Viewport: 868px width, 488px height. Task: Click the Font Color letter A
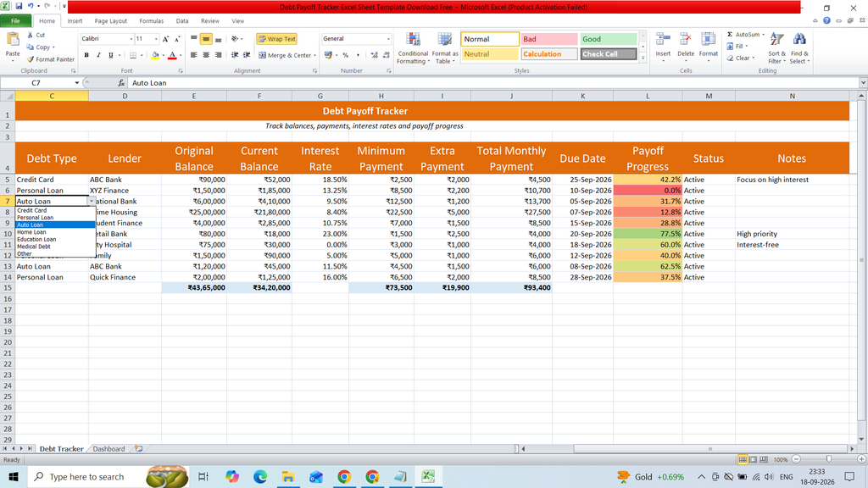[x=172, y=55]
